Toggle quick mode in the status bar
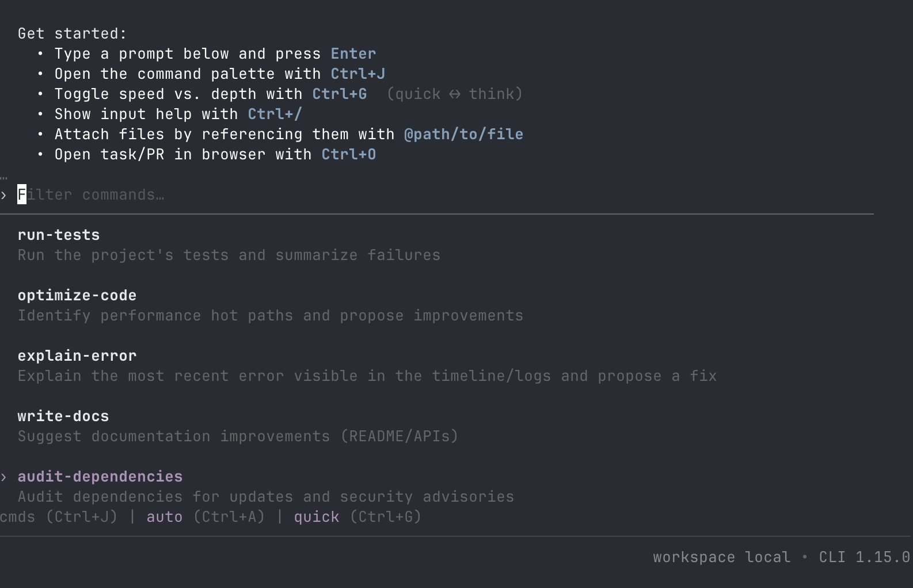This screenshot has height=588, width=913. 316,517
